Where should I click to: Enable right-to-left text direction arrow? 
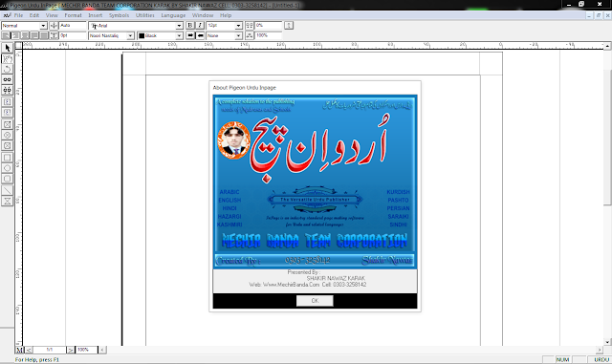[x=200, y=35]
